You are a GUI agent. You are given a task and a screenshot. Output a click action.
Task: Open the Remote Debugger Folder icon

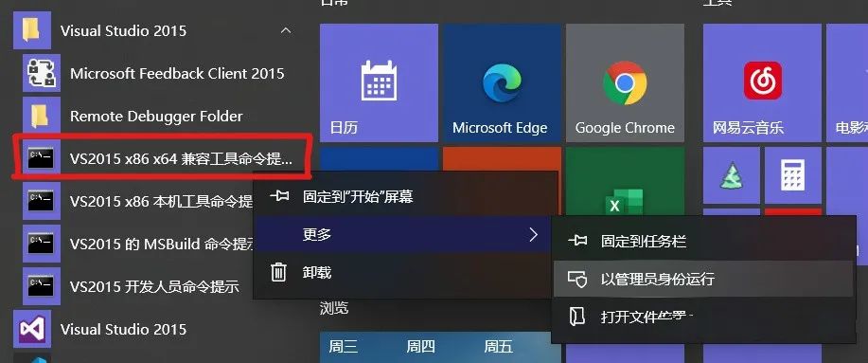click(42, 117)
